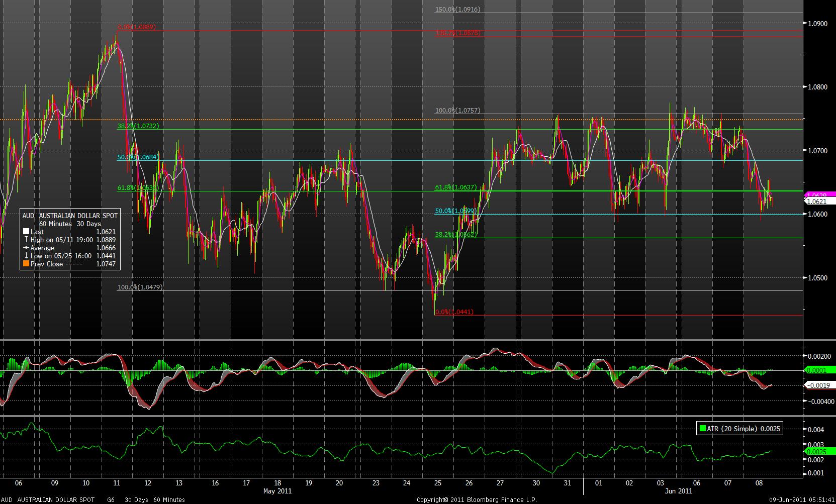The image size is (836, 504).
Task: Click the white Last legend marker
Action: point(26,232)
